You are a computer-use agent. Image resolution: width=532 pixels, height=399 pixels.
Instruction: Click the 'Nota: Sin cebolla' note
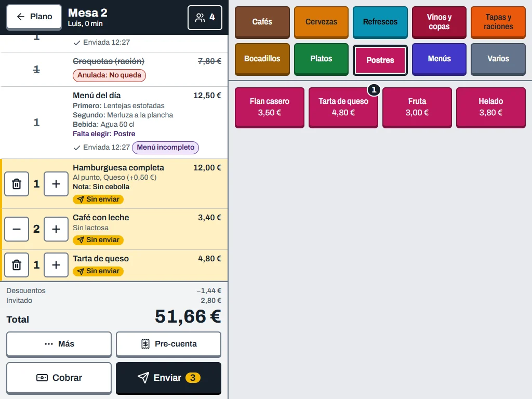click(101, 187)
